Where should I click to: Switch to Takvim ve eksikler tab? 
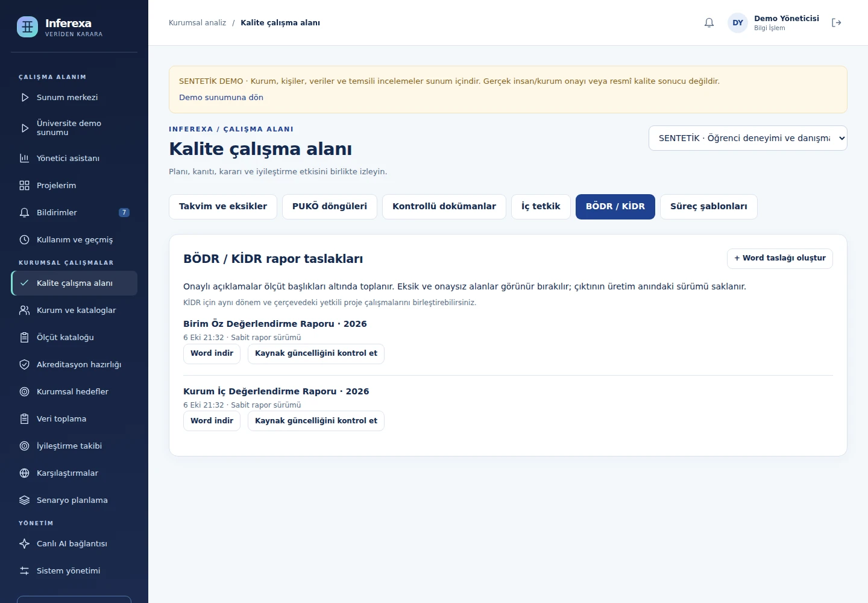(x=223, y=207)
